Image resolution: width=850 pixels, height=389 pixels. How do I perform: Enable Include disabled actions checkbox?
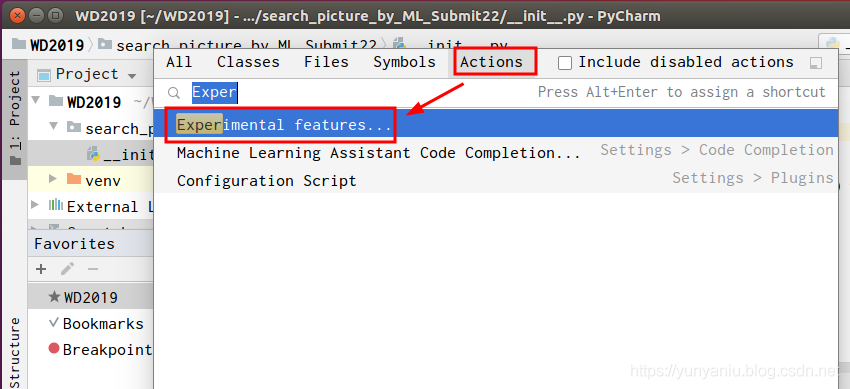565,63
